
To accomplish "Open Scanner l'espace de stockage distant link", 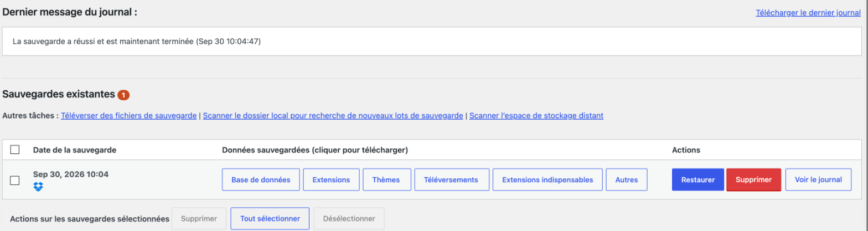I will (536, 116).
